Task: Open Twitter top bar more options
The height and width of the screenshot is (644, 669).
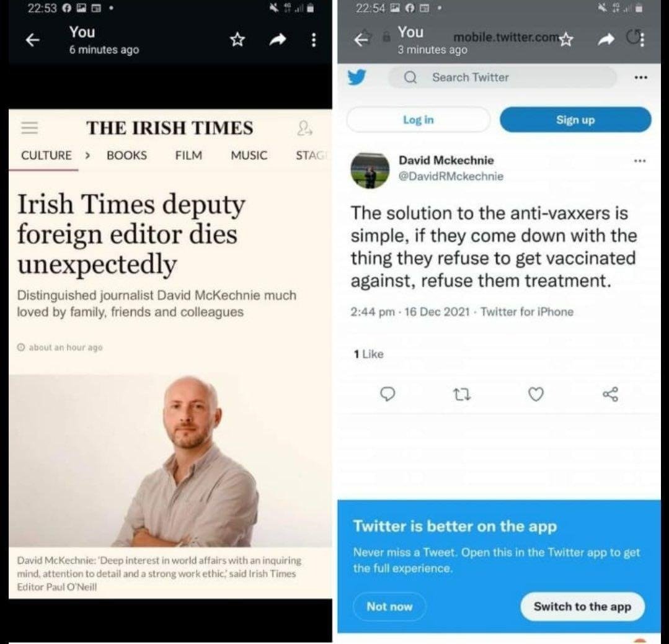Action: pyautogui.click(x=640, y=78)
